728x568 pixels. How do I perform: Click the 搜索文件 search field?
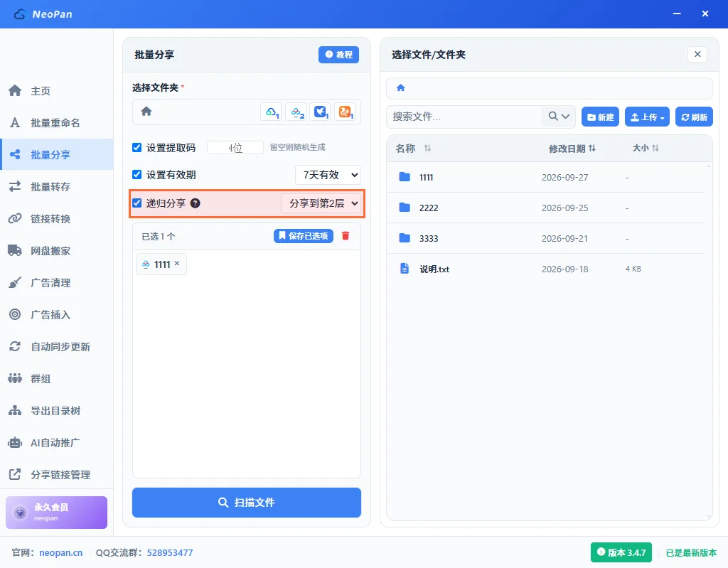click(464, 116)
